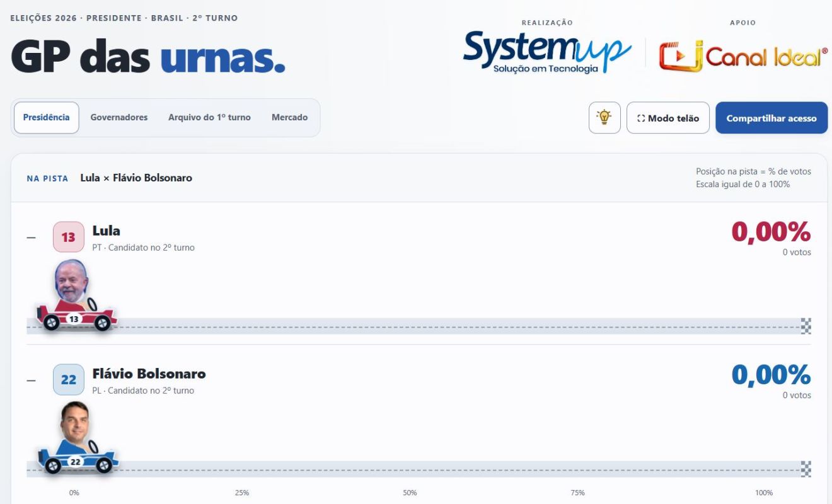The width and height of the screenshot is (832, 504).
Task: Open Arquivo do 1º turno tab
Action: click(x=209, y=118)
